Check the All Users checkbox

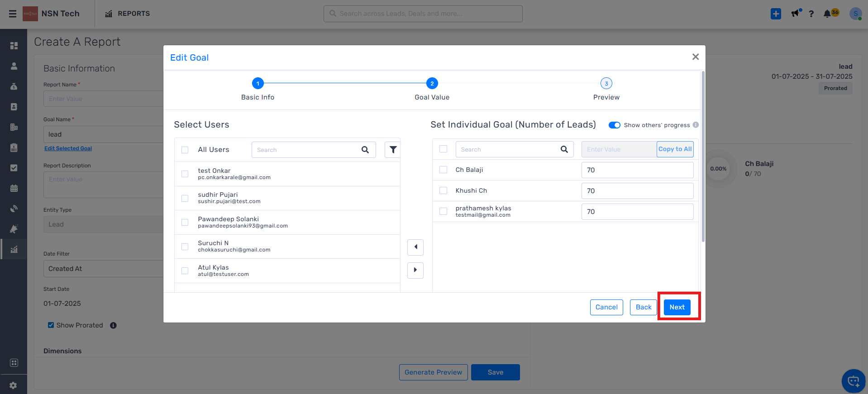(185, 150)
